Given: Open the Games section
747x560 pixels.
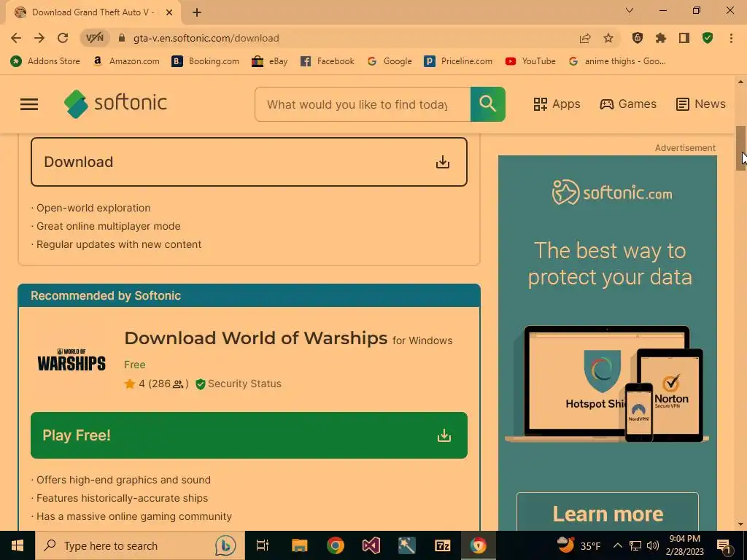Looking at the screenshot, I should pyautogui.click(x=628, y=104).
